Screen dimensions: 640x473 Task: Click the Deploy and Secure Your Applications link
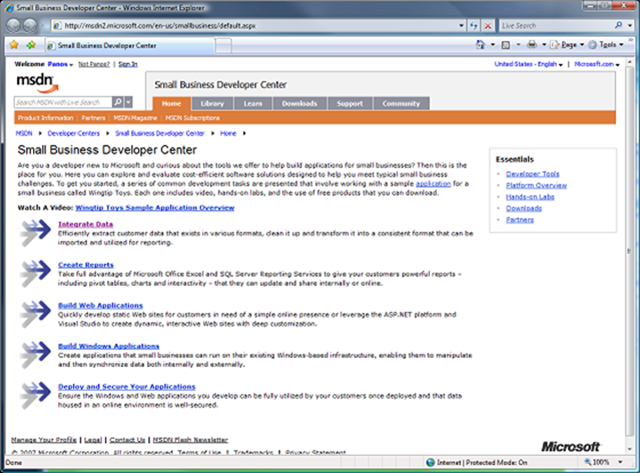tap(127, 386)
